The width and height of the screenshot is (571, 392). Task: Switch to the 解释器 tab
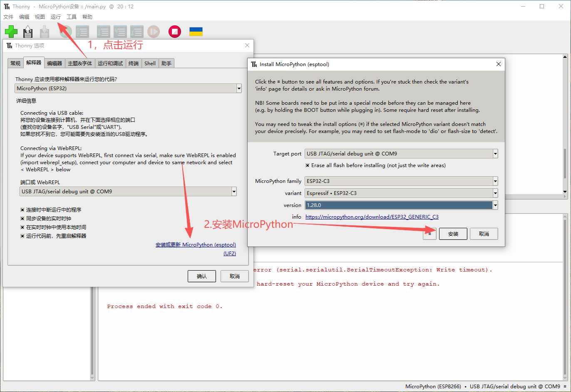pos(34,62)
